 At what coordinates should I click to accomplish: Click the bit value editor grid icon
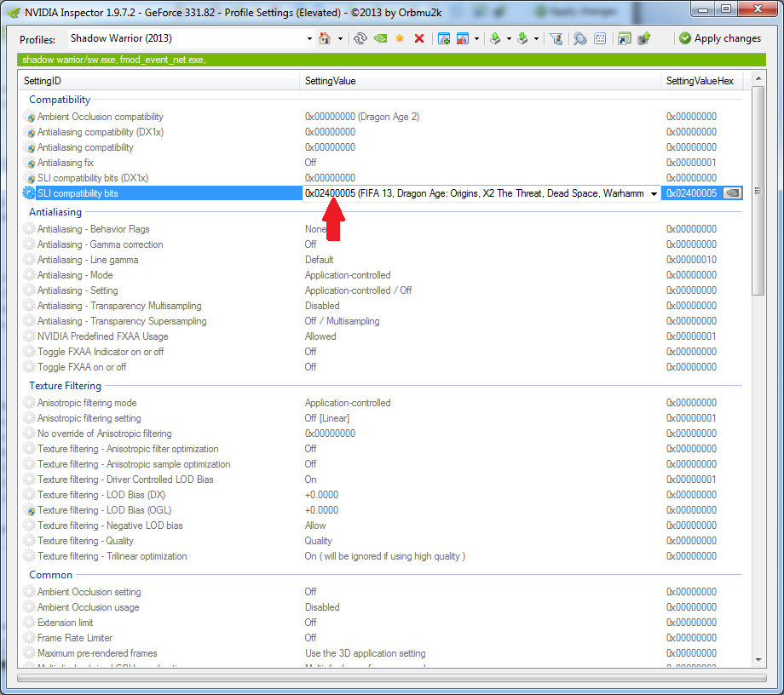[600, 38]
